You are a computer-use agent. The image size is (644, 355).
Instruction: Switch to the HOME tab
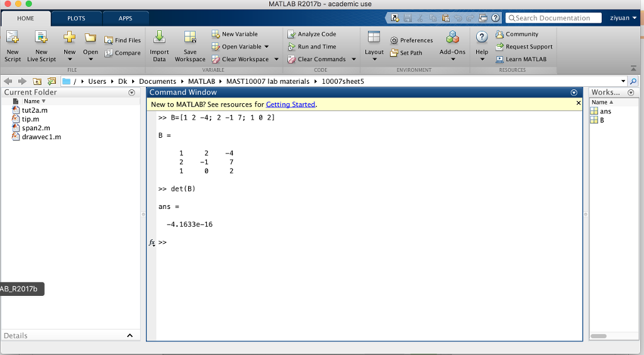25,18
